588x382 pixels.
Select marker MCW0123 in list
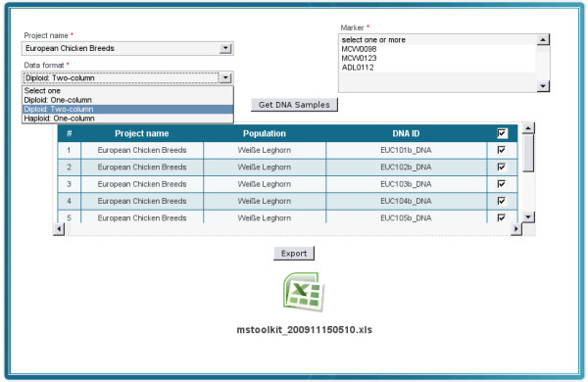(x=359, y=58)
